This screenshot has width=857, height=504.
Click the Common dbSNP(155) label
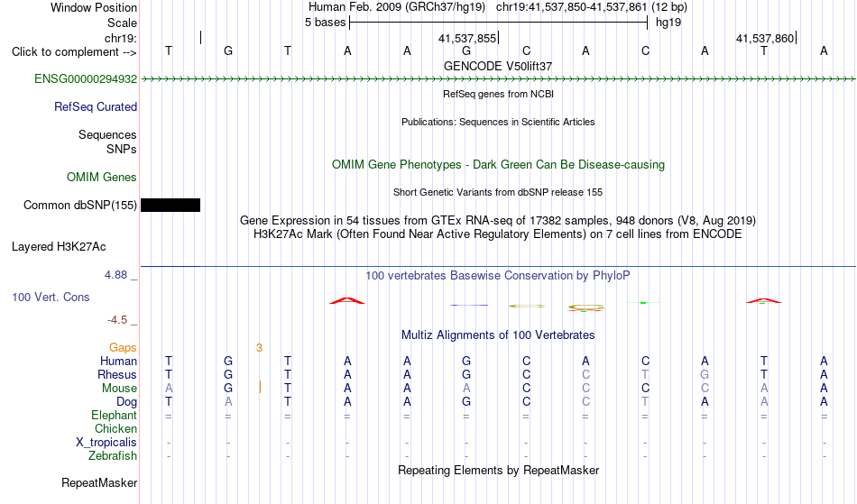click(x=79, y=206)
